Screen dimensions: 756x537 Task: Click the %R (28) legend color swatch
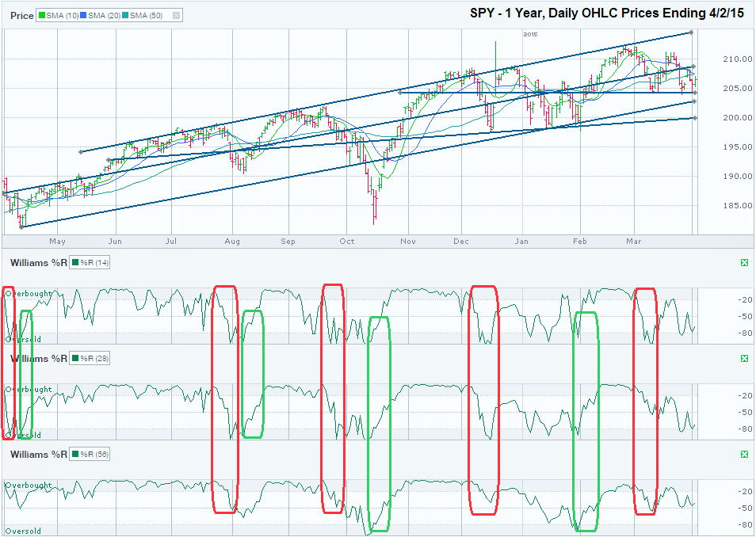[75, 358]
